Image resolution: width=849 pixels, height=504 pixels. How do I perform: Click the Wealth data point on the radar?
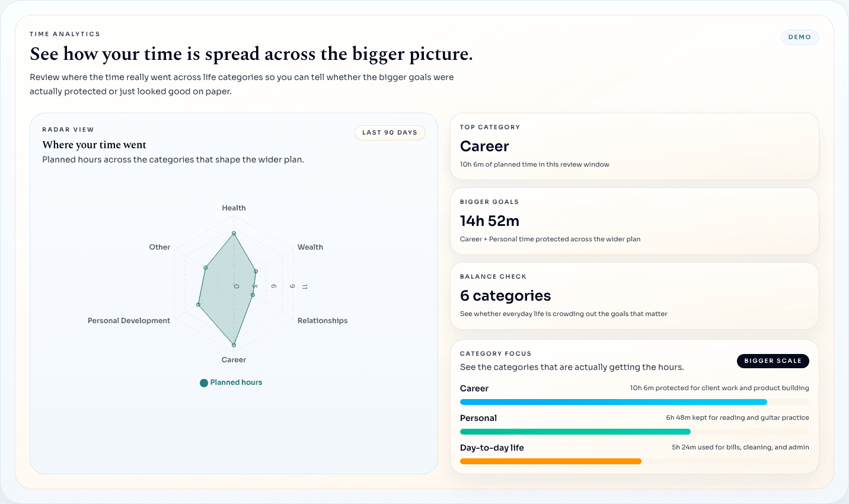[x=256, y=271]
